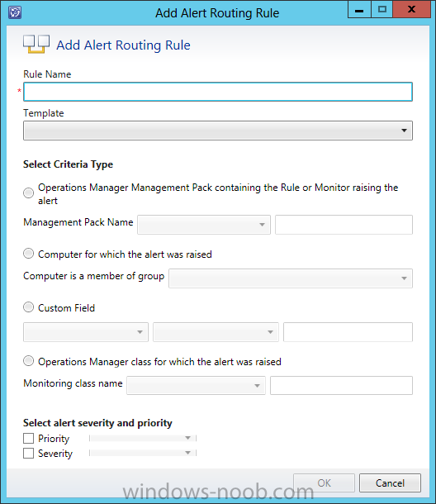This screenshot has width=436, height=504.
Task: Open the Template dropdown
Action: click(x=218, y=131)
